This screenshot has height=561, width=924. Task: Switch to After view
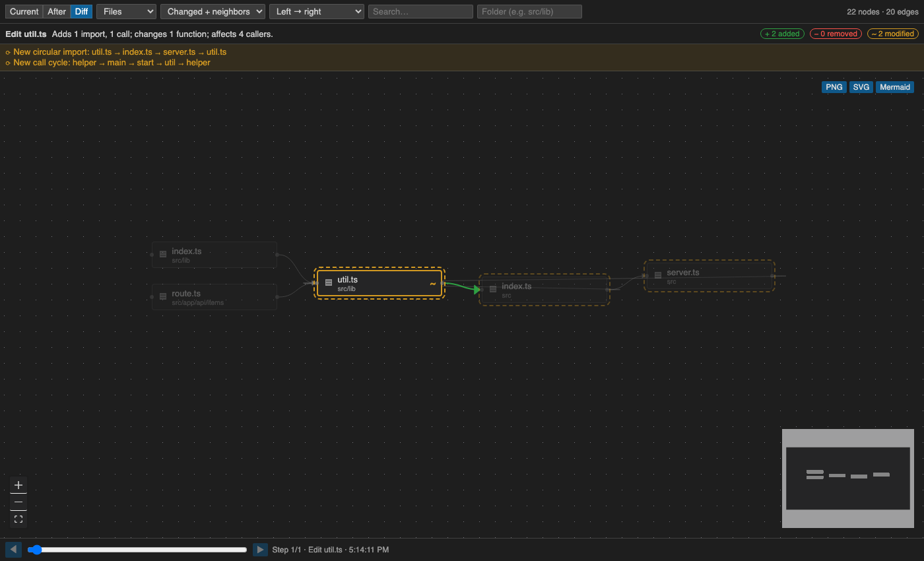click(x=57, y=11)
